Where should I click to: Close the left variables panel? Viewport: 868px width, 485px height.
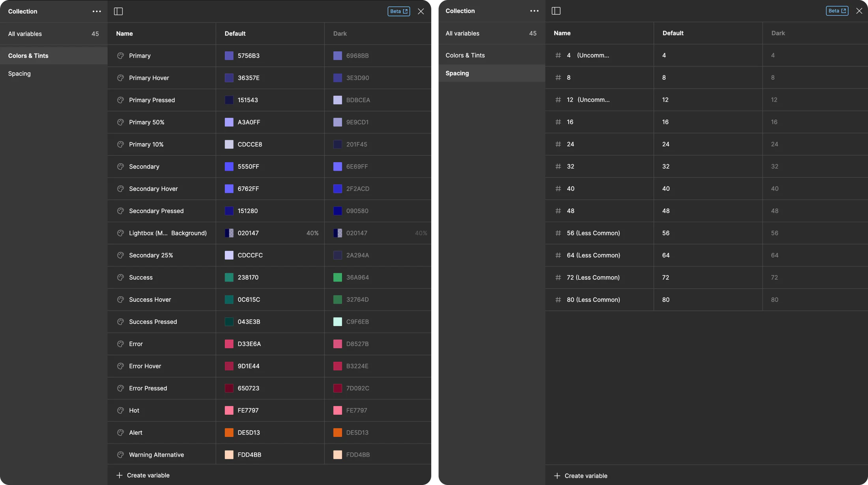[x=421, y=11]
